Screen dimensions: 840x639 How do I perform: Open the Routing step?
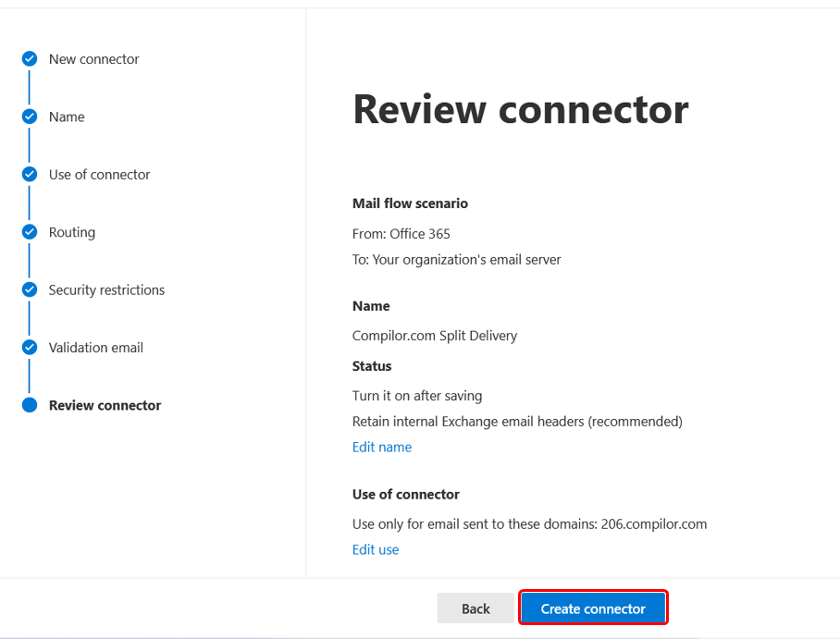click(72, 232)
